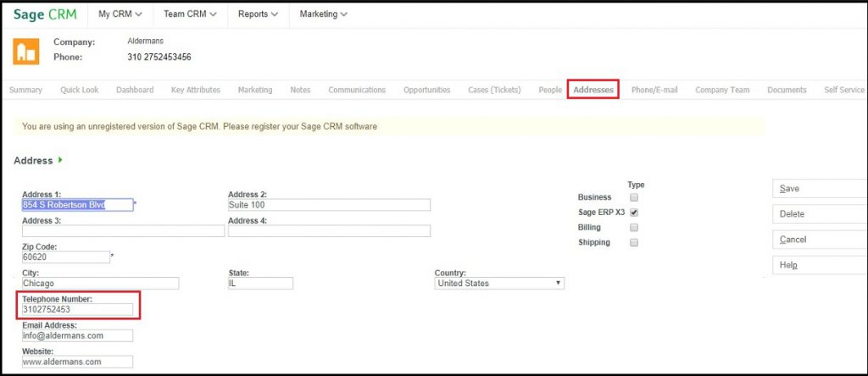Click the Save button

point(820,189)
